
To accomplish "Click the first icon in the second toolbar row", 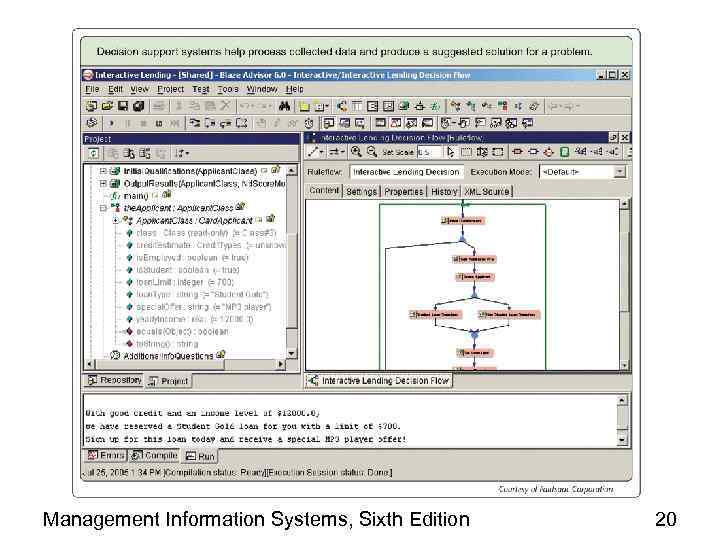I will (92, 123).
